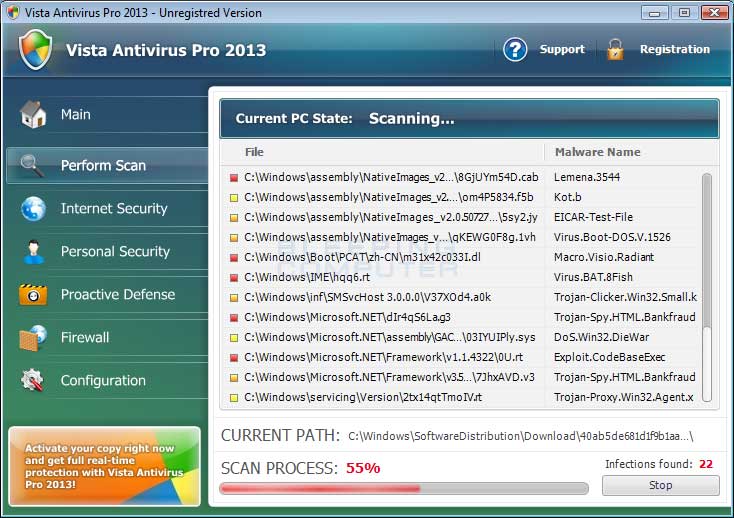Click the shield logo icon in the header

35,50
